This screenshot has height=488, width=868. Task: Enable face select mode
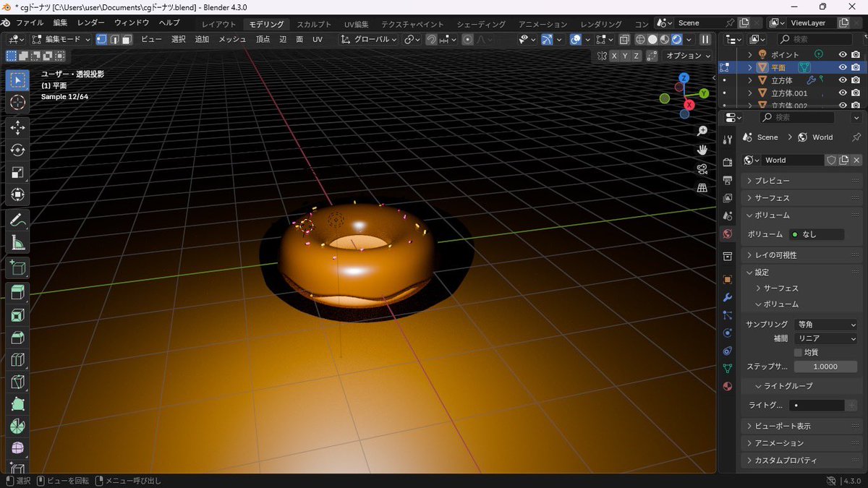(x=127, y=39)
